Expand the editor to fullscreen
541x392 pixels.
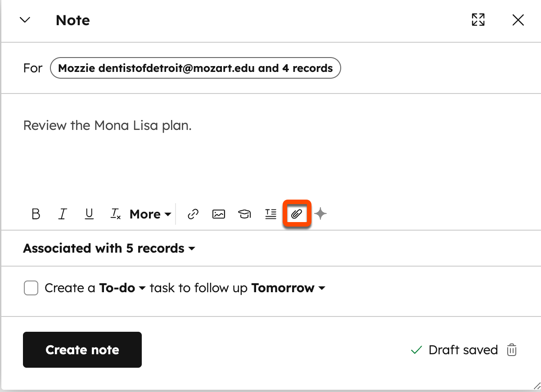478,20
